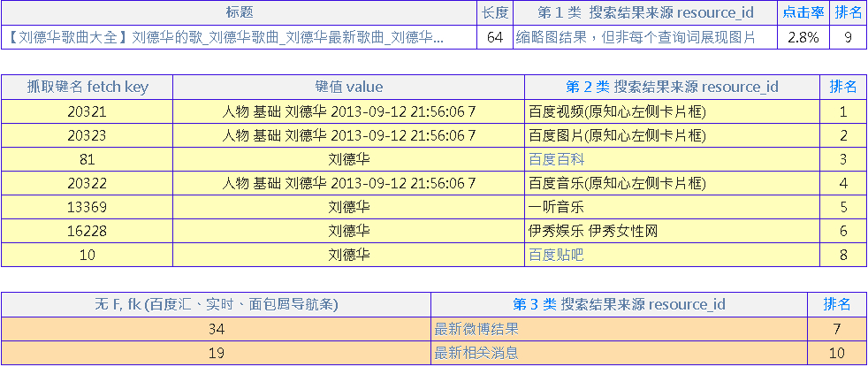868x367 pixels.
Task: Select the 第 1 类 搜索结果来源 header
Action: coord(645,12)
